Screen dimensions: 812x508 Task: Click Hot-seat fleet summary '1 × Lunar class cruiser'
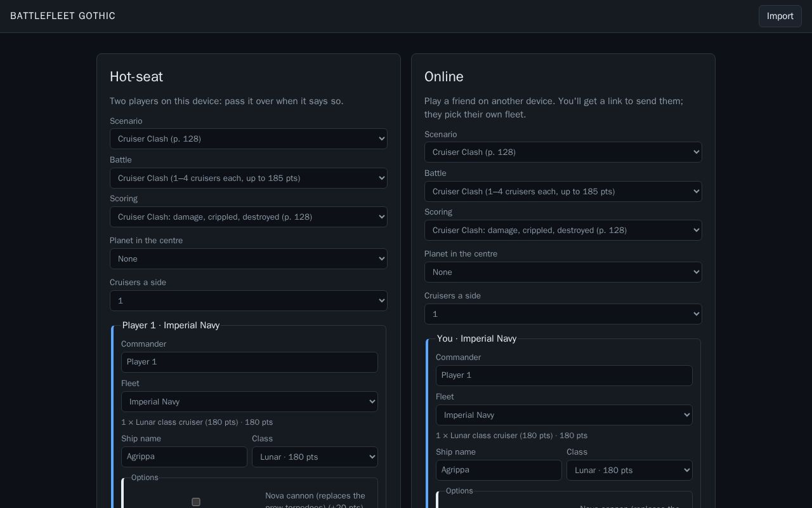(197, 422)
